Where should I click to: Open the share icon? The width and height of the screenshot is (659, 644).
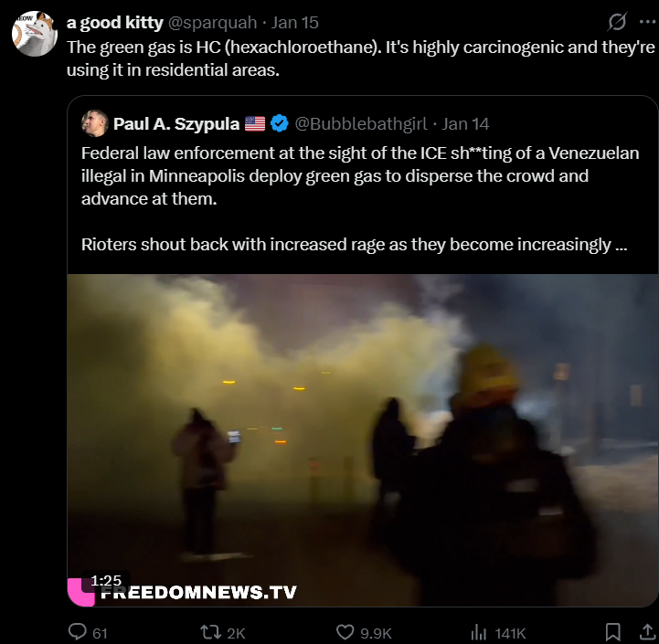(x=647, y=632)
